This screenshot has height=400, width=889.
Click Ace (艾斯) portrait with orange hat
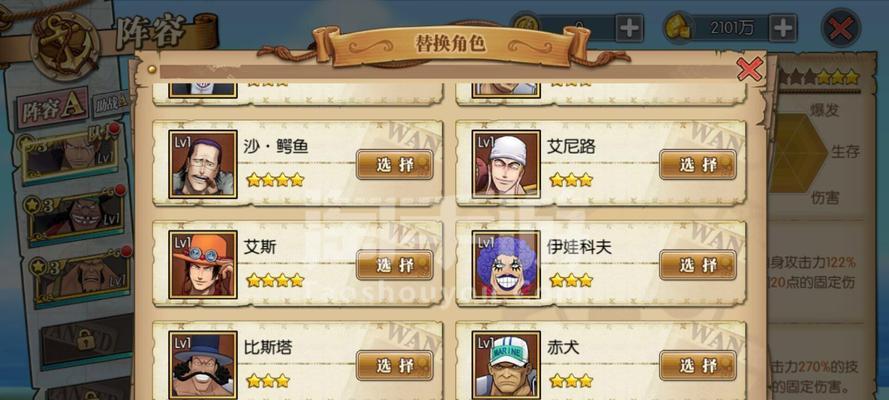(x=202, y=264)
